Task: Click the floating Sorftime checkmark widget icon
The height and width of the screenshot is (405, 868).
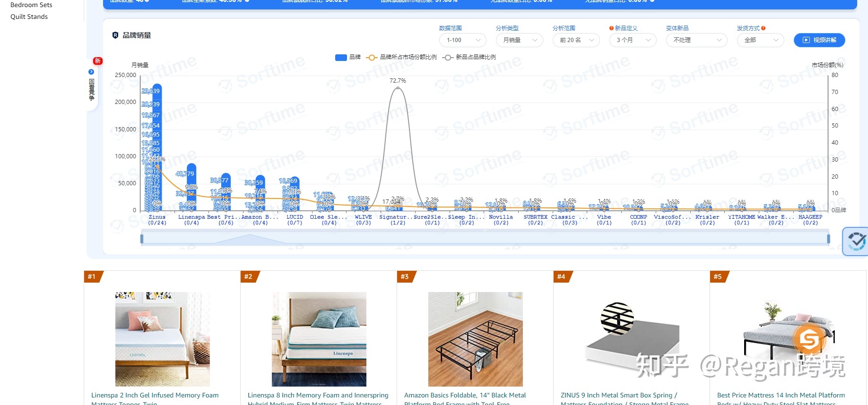Action: pos(856,241)
